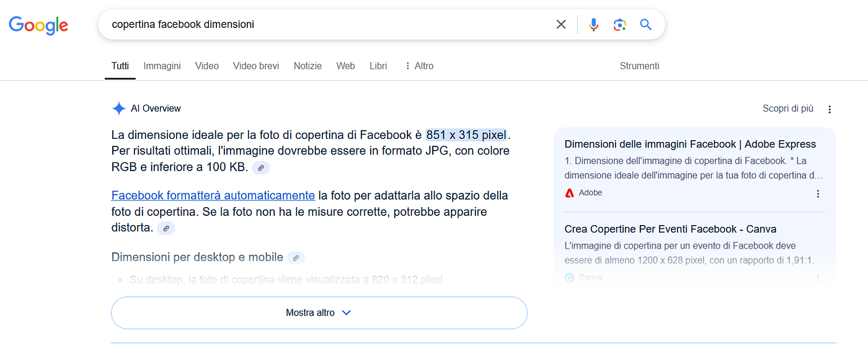This screenshot has height=346, width=868.
Task: Switch to the Immagini tab
Action: [x=162, y=66]
